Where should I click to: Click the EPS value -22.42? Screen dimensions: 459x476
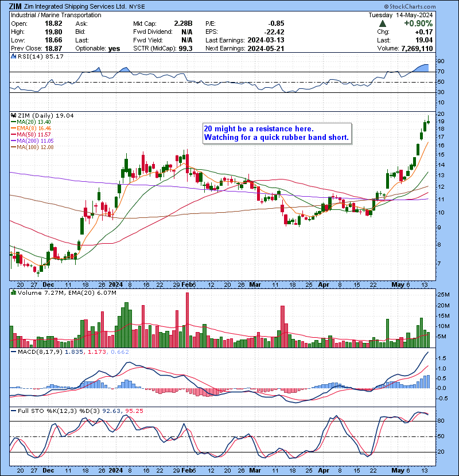pyautogui.click(x=274, y=32)
